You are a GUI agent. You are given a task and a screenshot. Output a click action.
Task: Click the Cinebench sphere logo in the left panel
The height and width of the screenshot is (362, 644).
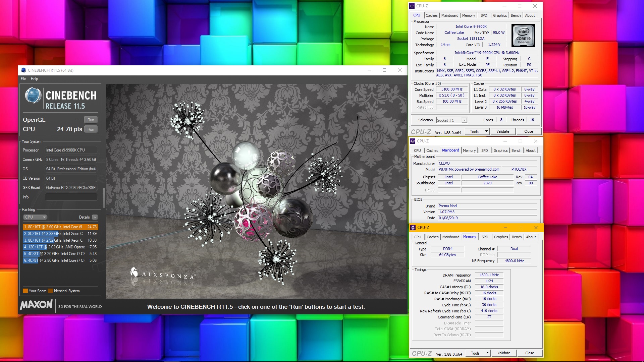tap(33, 96)
